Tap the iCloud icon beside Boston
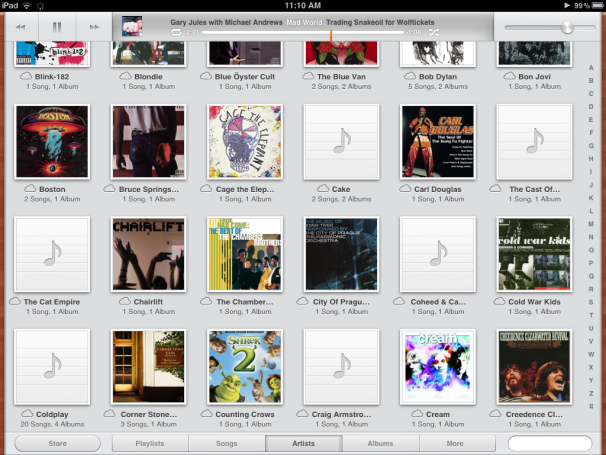 [30, 188]
